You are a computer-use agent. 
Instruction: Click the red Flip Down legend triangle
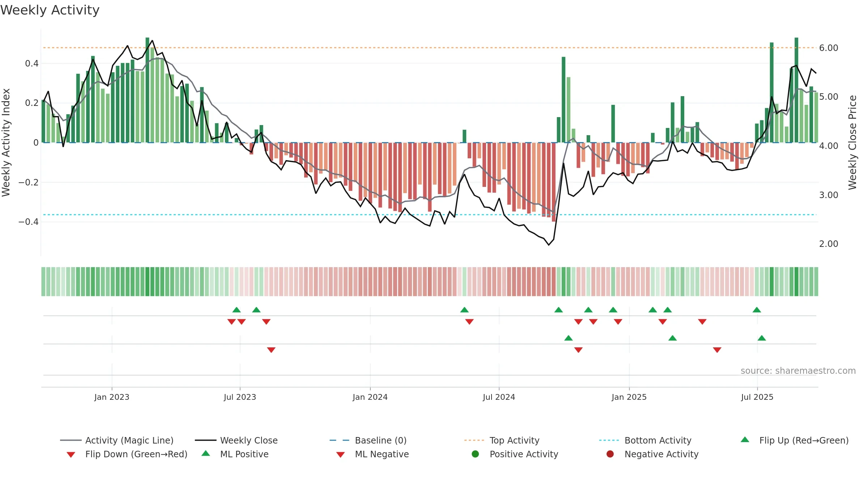pos(71,455)
